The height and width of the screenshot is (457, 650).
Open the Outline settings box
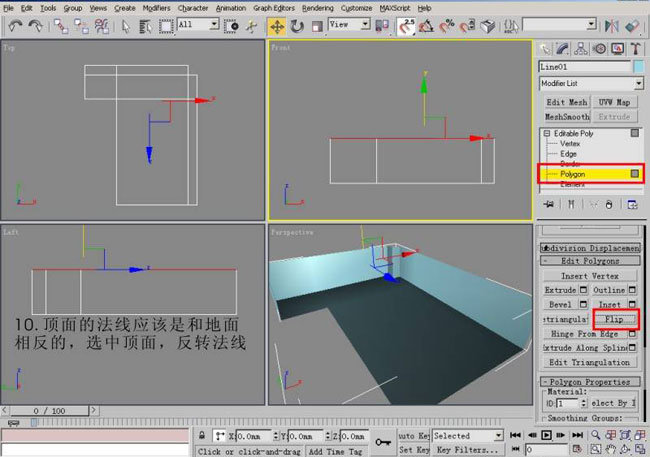tap(633, 290)
